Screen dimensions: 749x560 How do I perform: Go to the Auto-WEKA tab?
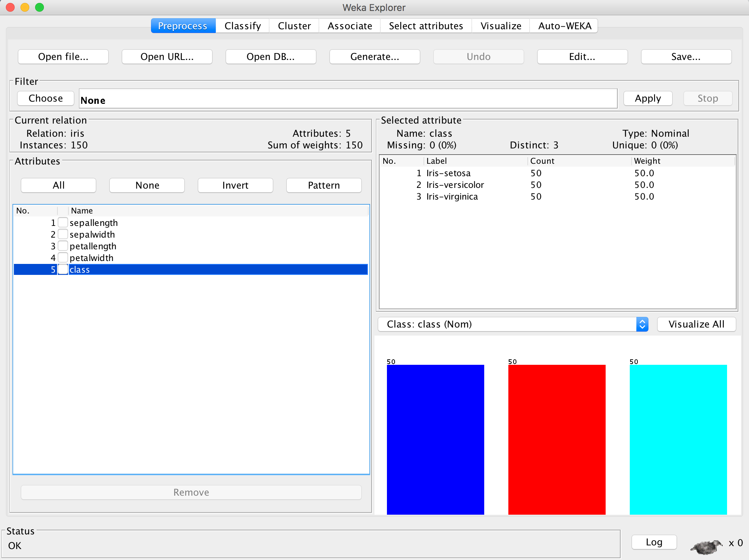[x=564, y=26]
